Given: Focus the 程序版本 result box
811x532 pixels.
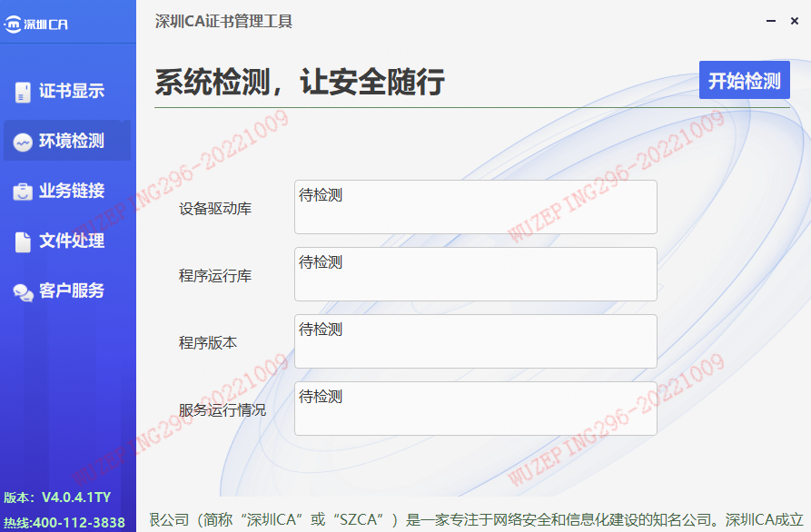Looking at the screenshot, I should [475, 341].
